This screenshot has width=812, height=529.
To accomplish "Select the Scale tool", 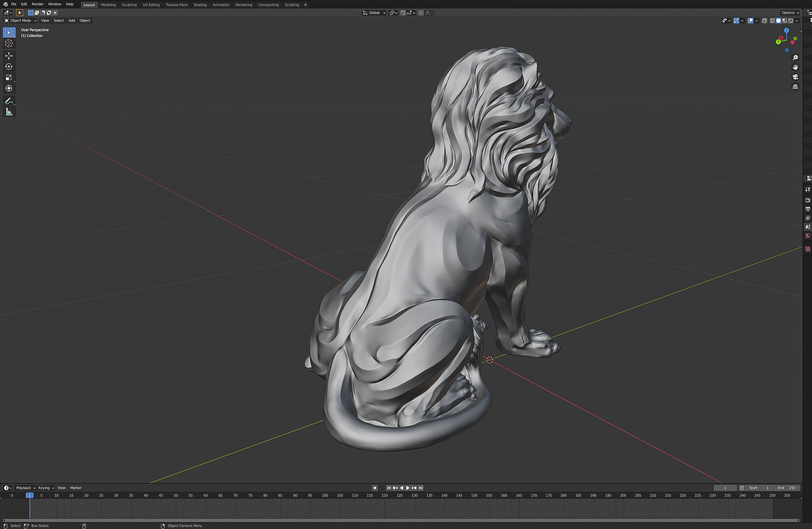I will coord(9,77).
